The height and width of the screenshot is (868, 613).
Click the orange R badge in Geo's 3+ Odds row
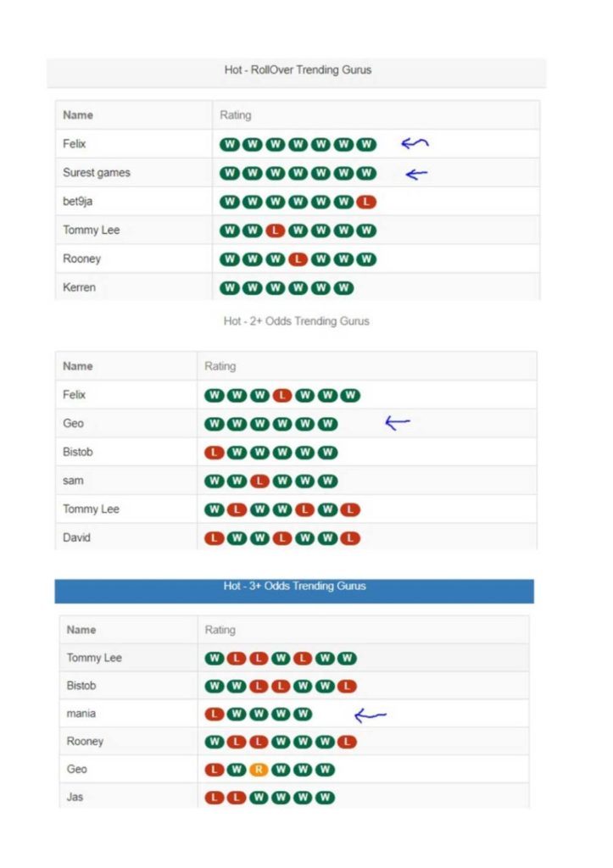coord(259,770)
